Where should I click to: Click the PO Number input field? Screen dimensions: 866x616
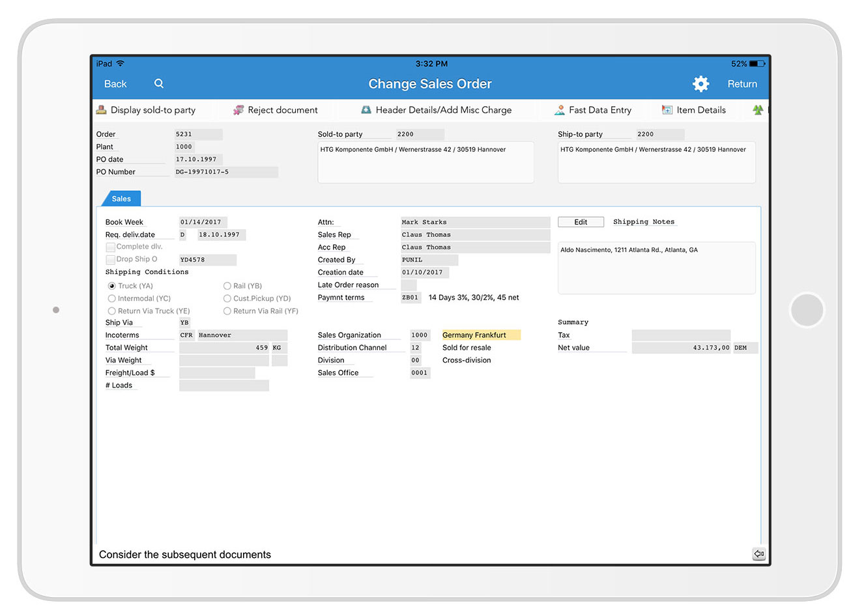coord(225,172)
